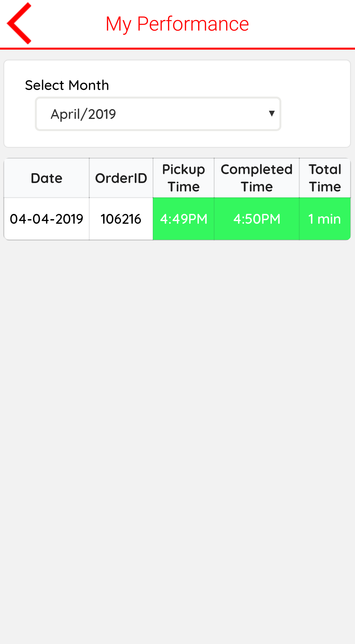This screenshot has height=644, width=355.
Task: Click the Select Month label
Action: (67, 85)
